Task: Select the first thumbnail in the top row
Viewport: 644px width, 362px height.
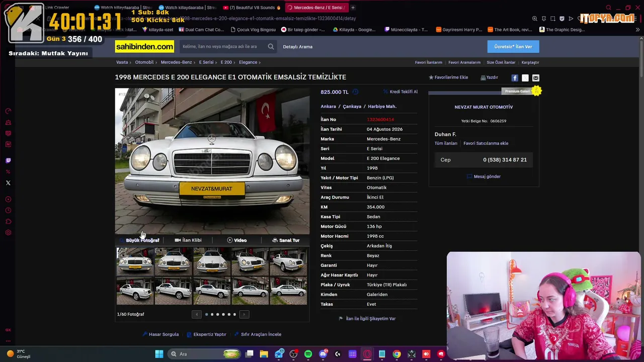Action: tap(135, 262)
